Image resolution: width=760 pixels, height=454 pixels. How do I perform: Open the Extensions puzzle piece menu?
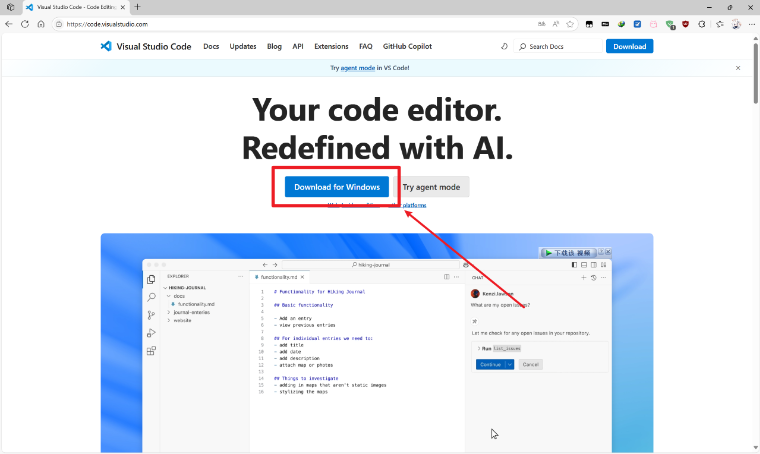point(701,24)
